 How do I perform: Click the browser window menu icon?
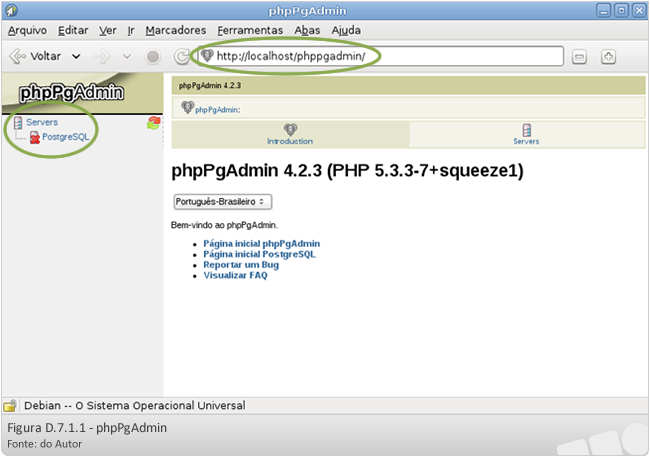[x=11, y=10]
